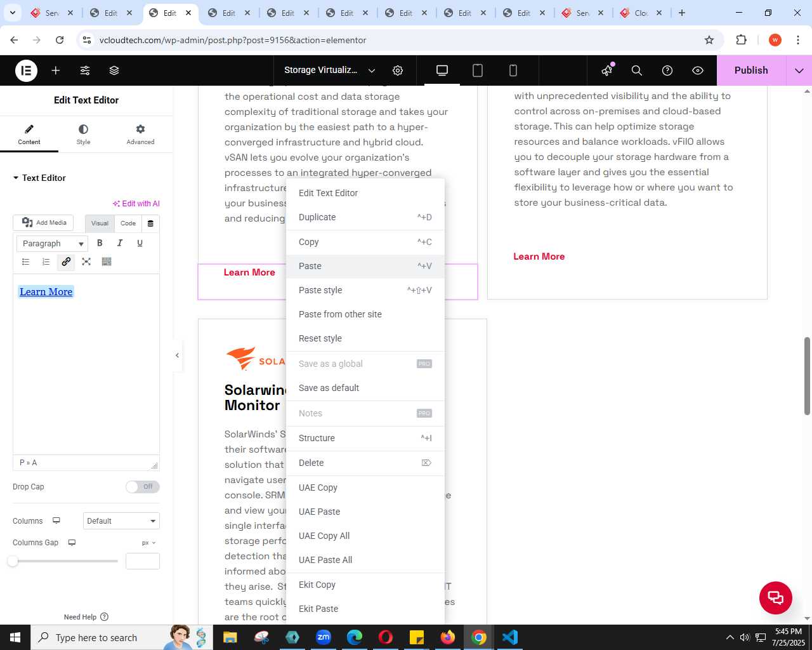Open the Storage Virtualiz... page dropdown
Screen dimensions: 812x650
coord(329,70)
